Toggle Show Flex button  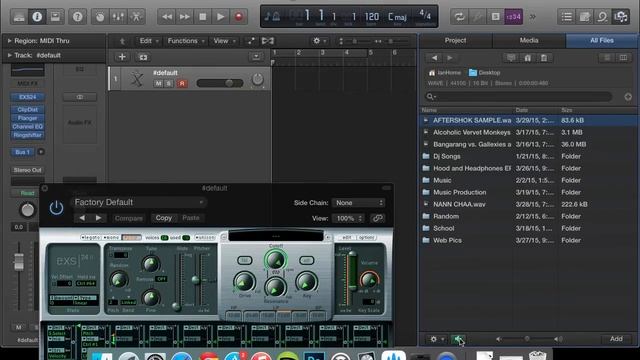pos(268,41)
